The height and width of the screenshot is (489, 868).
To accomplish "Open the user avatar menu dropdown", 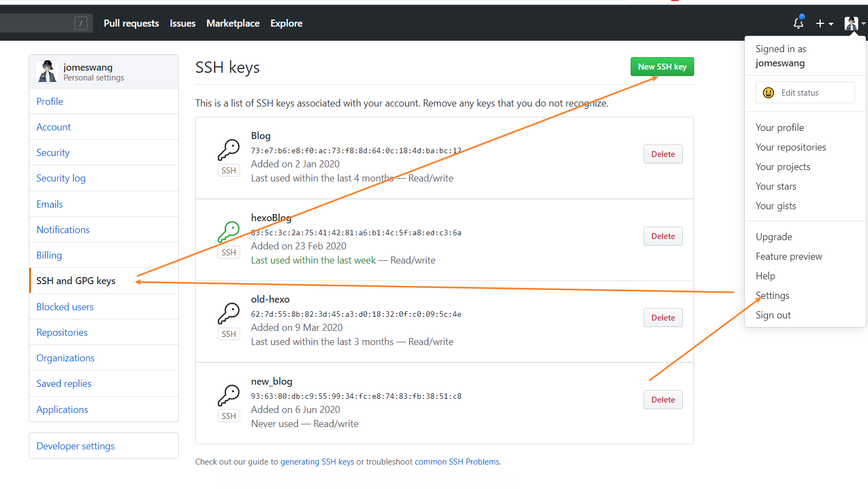I will pyautogui.click(x=854, y=23).
